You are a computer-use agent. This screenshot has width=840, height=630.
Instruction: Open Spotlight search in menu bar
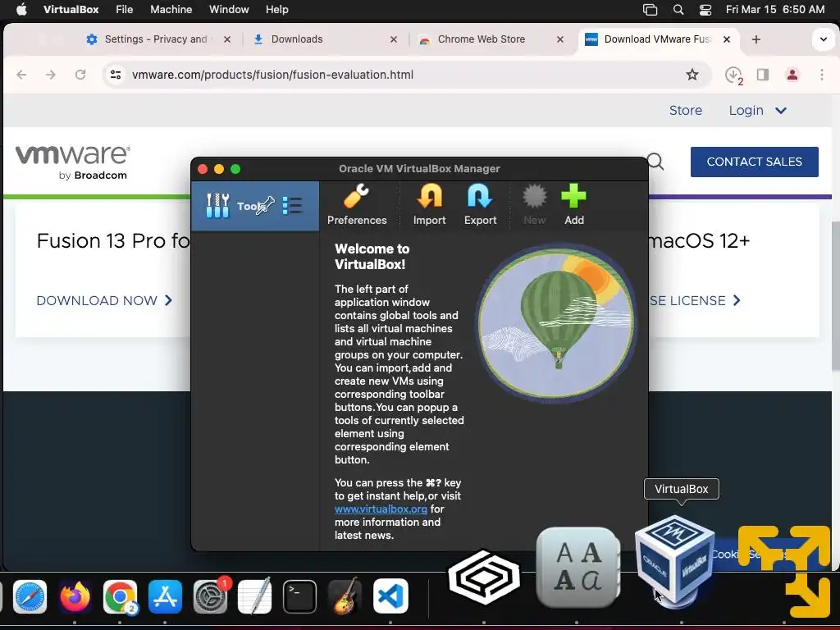point(678,9)
